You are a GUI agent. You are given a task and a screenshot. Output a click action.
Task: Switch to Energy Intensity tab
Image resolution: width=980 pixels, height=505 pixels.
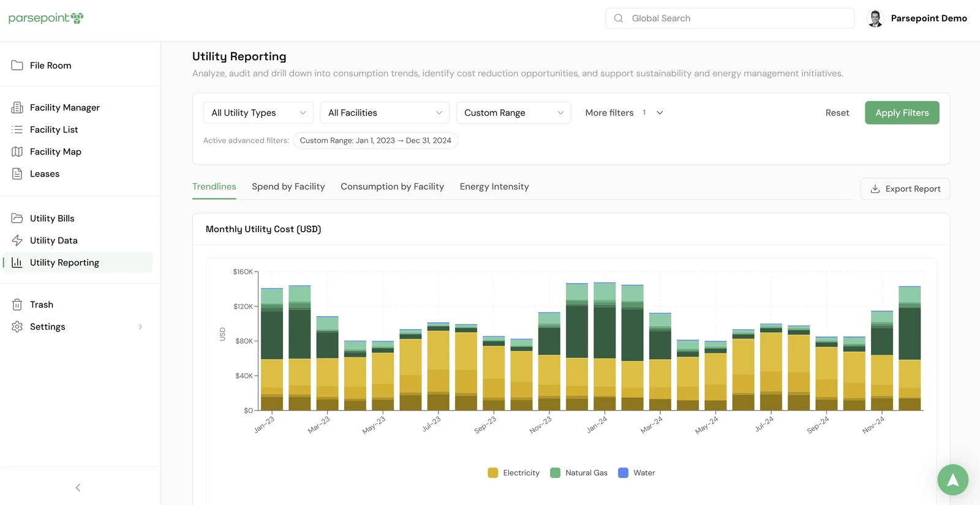(x=494, y=186)
